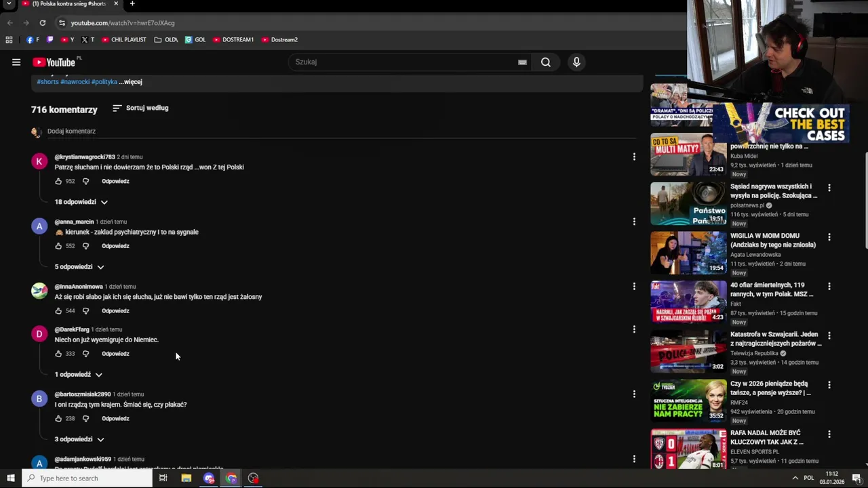Dislike the comment by @DarekFfarg
The width and height of the screenshot is (868, 488).
pyautogui.click(x=85, y=354)
